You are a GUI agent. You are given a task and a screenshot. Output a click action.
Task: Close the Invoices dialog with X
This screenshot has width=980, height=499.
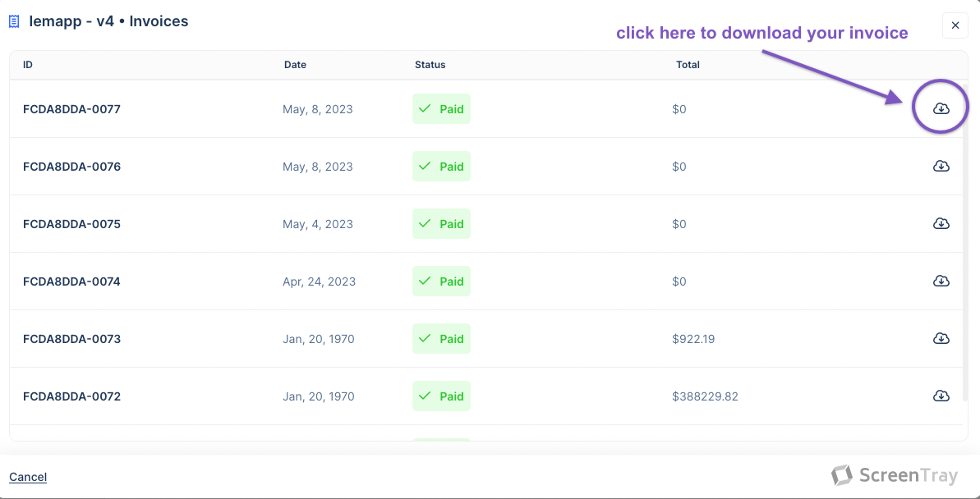(x=955, y=25)
